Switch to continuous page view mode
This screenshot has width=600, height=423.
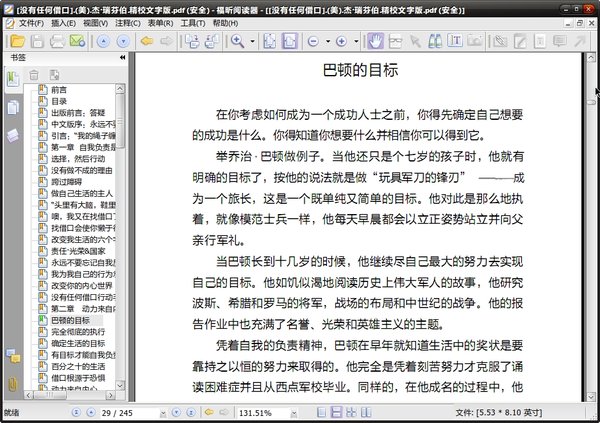[336, 412]
